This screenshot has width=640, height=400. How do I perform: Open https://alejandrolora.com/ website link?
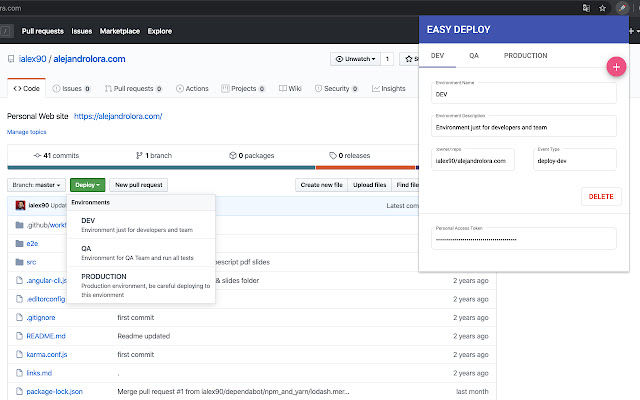pyautogui.click(x=118, y=116)
